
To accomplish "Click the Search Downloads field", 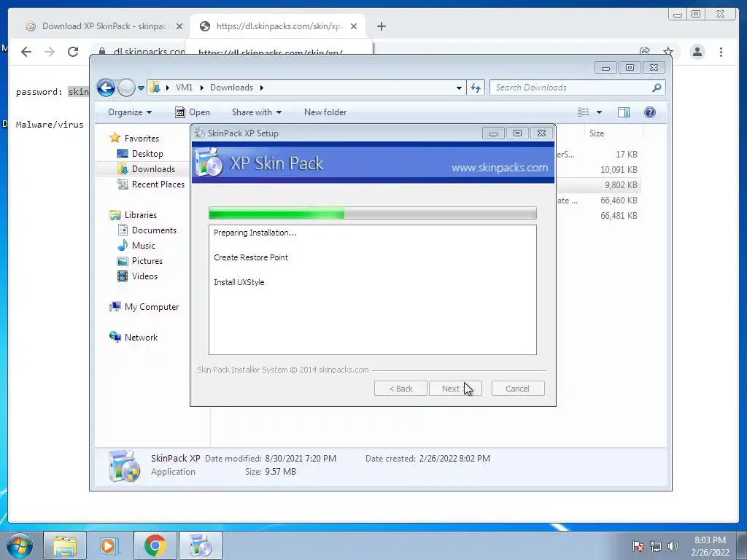I will [x=572, y=87].
